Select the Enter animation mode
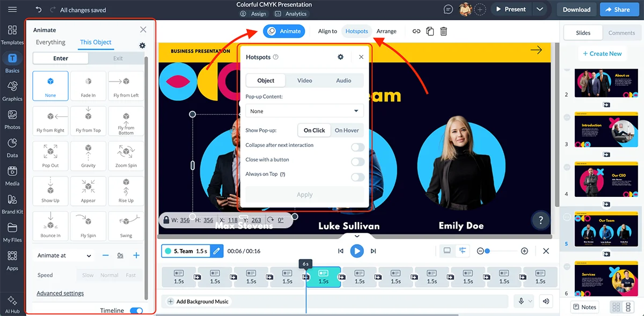Viewport: 644px width, 316px height. tap(61, 58)
